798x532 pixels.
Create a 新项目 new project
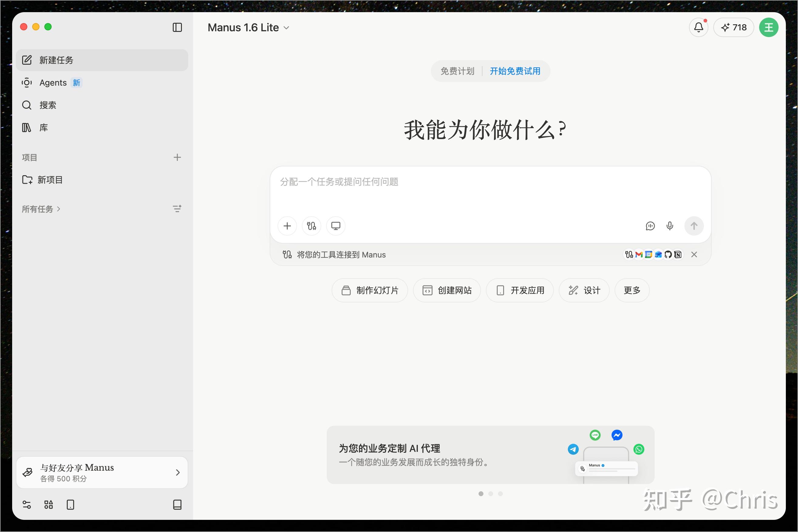(102, 179)
